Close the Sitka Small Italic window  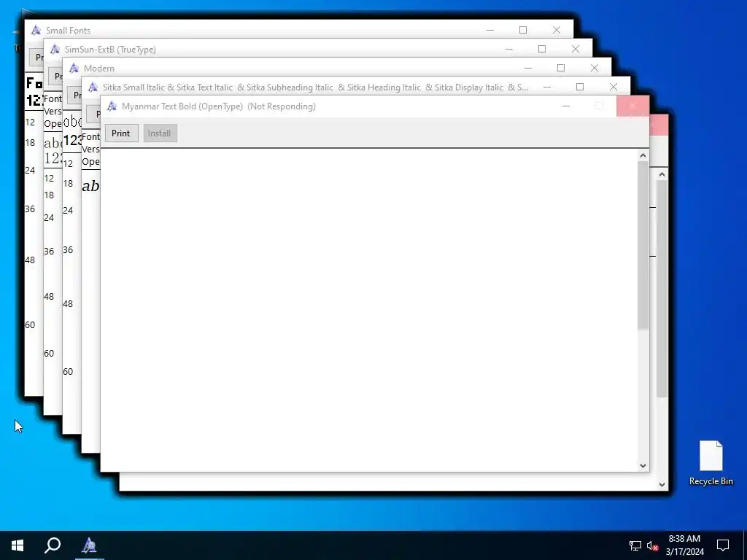coord(613,87)
